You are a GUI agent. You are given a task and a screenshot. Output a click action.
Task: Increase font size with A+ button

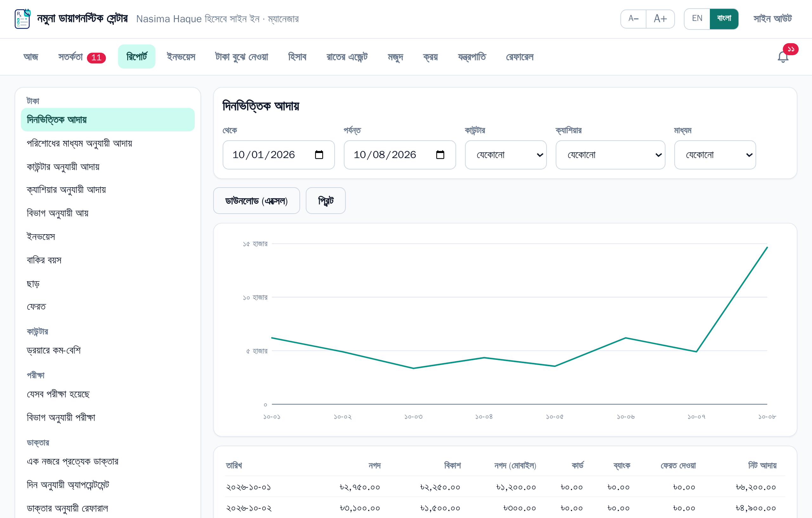(x=660, y=19)
